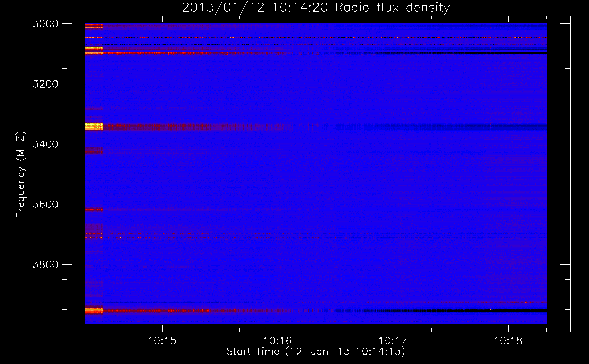Click the 'Start Time (12-Jan-13 10:14:13)' label
Viewport: 589px width, 364px height.
316,352
